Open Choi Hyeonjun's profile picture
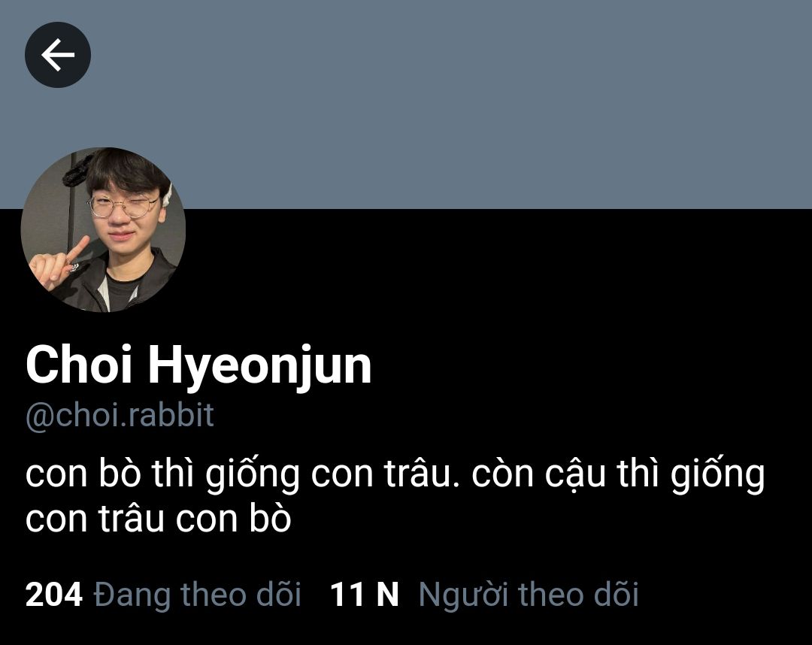This screenshot has width=812, height=645. [103, 230]
